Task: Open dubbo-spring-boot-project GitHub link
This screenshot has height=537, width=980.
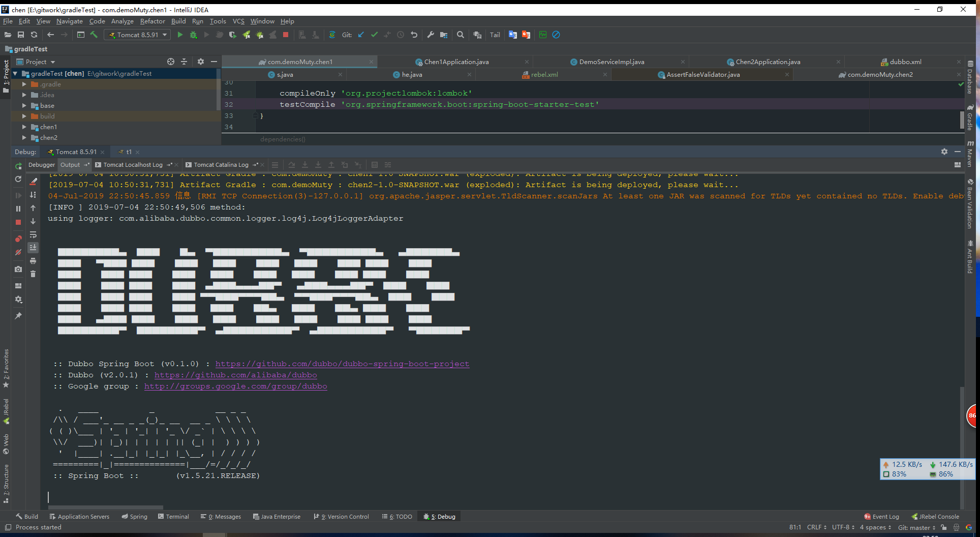Action: [x=342, y=364]
